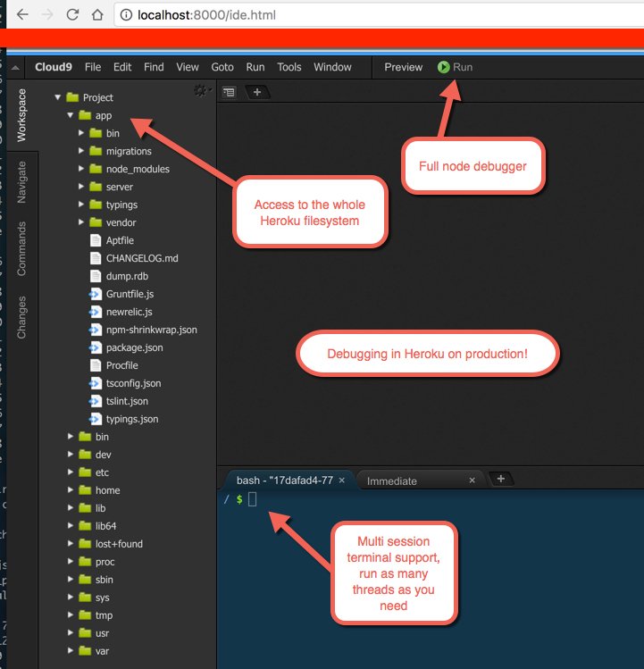The width and height of the screenshot is (644, 669).
Task: Click the browser forward arrow
Action: point(47,15)
